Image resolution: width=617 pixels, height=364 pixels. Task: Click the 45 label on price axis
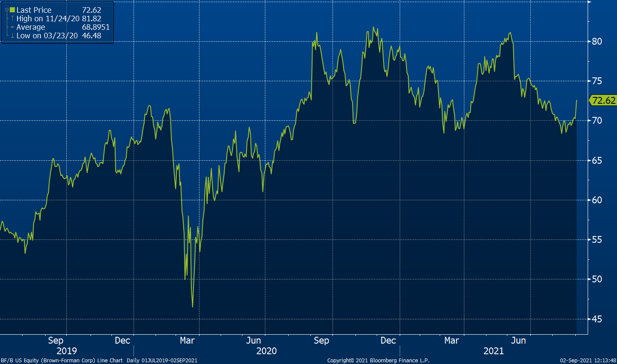(x=597, y=319)
